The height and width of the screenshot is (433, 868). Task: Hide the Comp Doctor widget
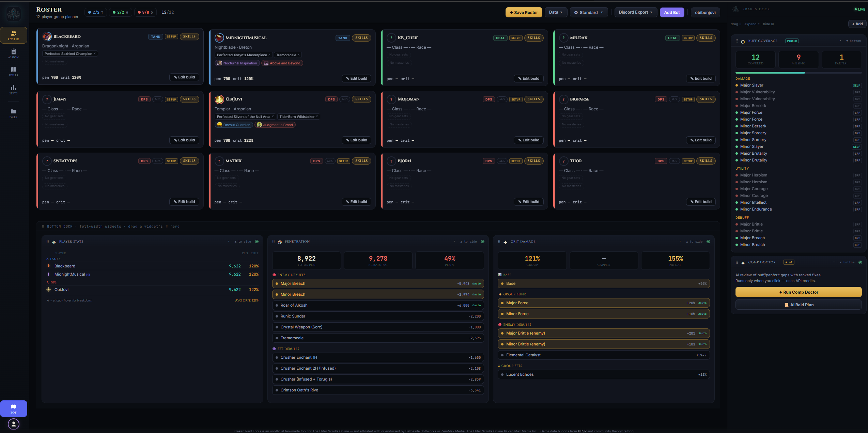point(861,262)
